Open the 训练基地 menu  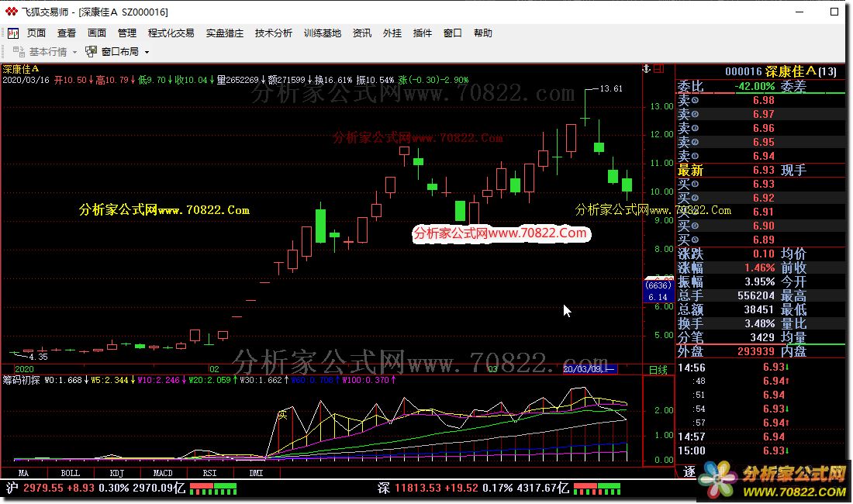click(323, 33)
